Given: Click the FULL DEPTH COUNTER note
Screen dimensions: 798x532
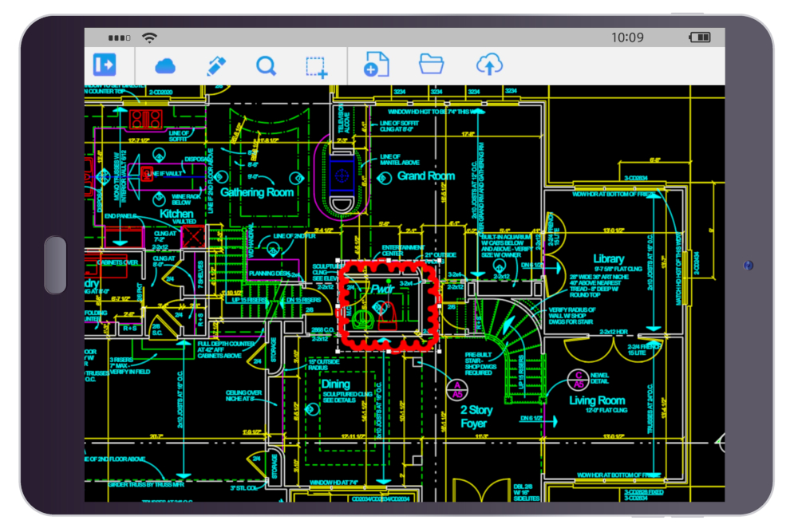Looking at the screenshot, I should (226, 350).
